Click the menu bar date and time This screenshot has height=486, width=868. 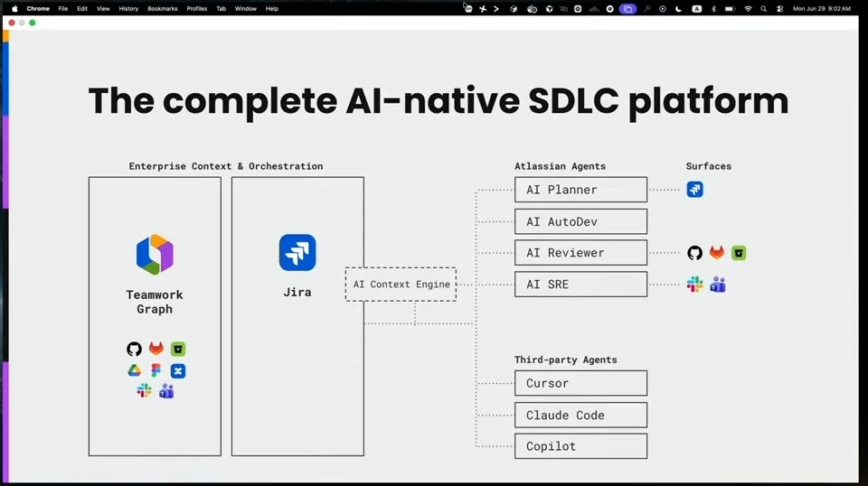pos(822,9)
